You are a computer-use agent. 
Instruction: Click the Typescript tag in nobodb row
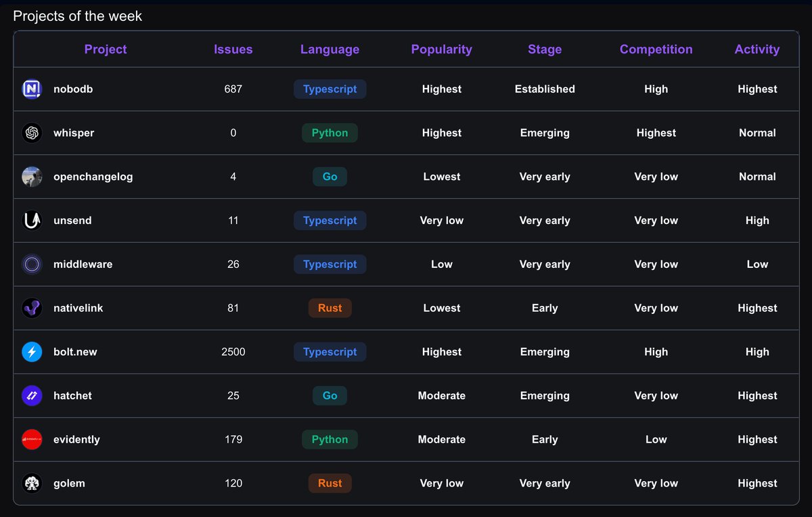pyautogui.click(x=330, y=89)
